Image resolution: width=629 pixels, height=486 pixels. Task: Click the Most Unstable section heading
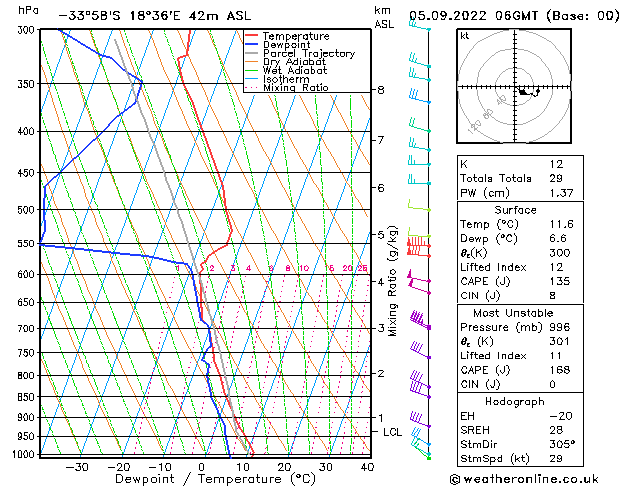point(513,313)
